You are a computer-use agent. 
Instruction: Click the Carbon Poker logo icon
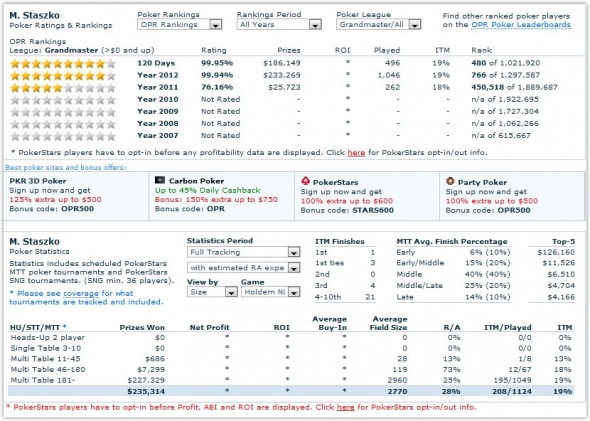point(160,180)
